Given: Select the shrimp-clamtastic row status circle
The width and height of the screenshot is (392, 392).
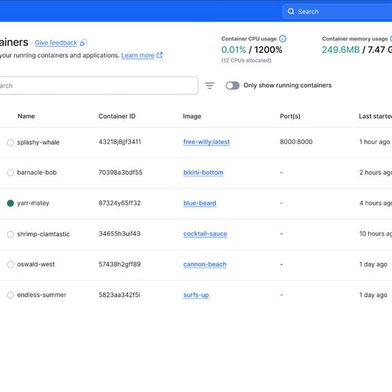Looking at the screenshot, I should tap(10, 234).
